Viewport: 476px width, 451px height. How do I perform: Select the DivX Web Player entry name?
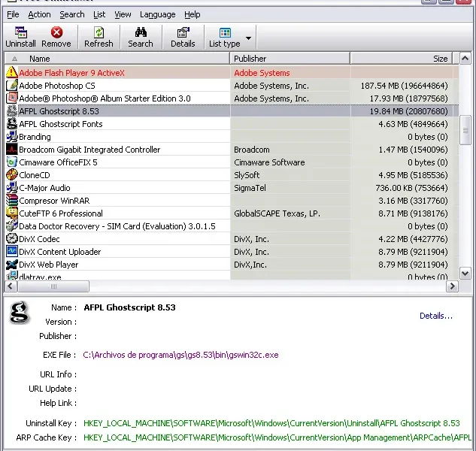[x=49, y=265]
